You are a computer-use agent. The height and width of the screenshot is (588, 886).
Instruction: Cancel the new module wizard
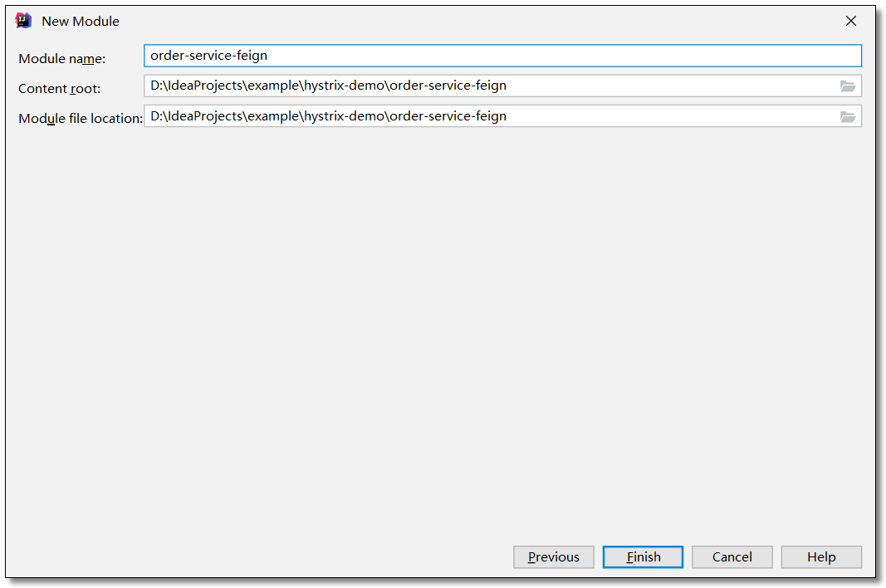[732, 557]
